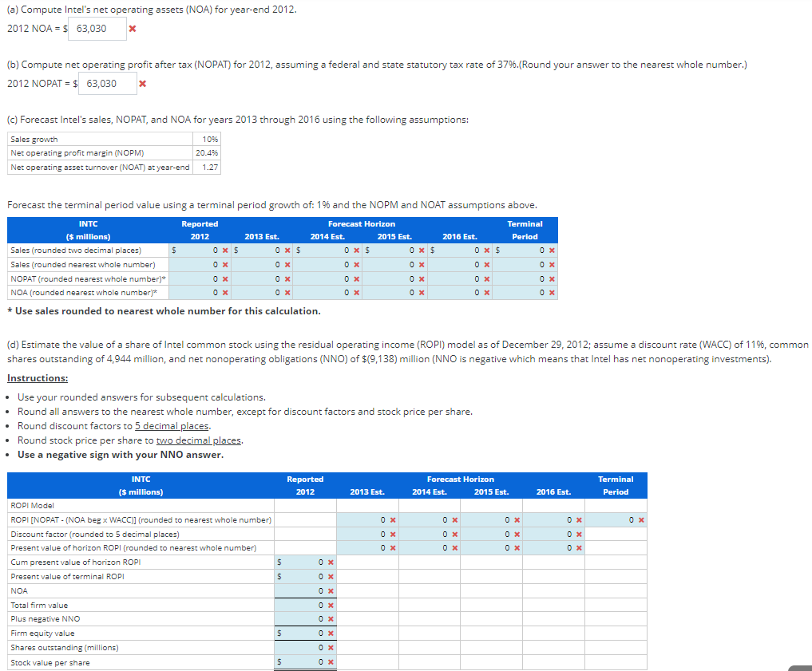
Task: Click ROPI cell for 2013 Est.
Action: pyautogui.click(x=367, y=520)
